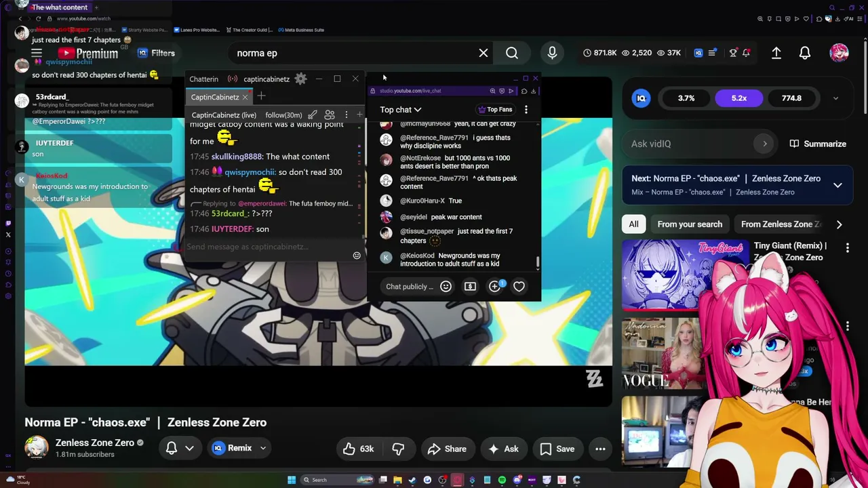
Task: Open the Zenless Zone Zero channel avatar
Action: (37, 448)
